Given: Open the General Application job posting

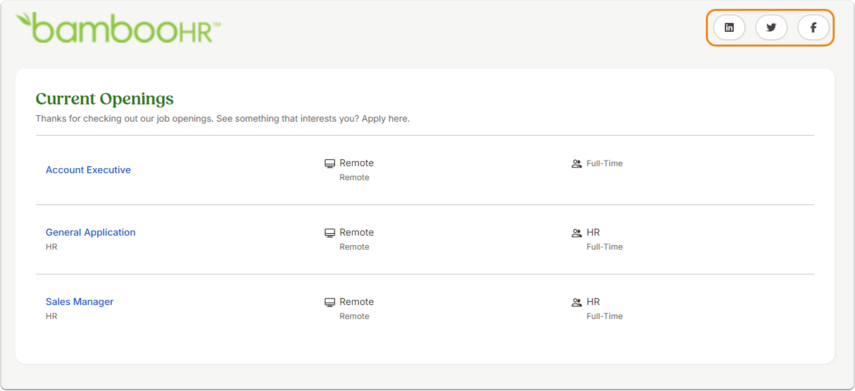Looking at the screenshot, I should point(91,232).
